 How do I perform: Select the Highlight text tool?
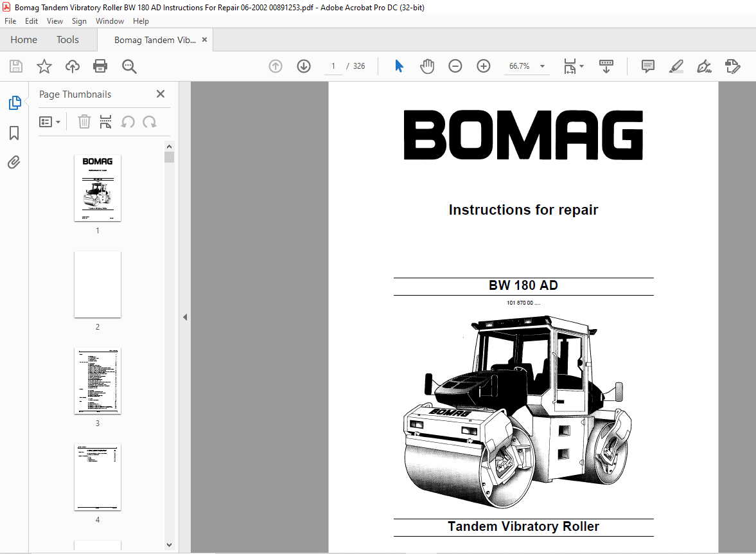coord(676,66)
